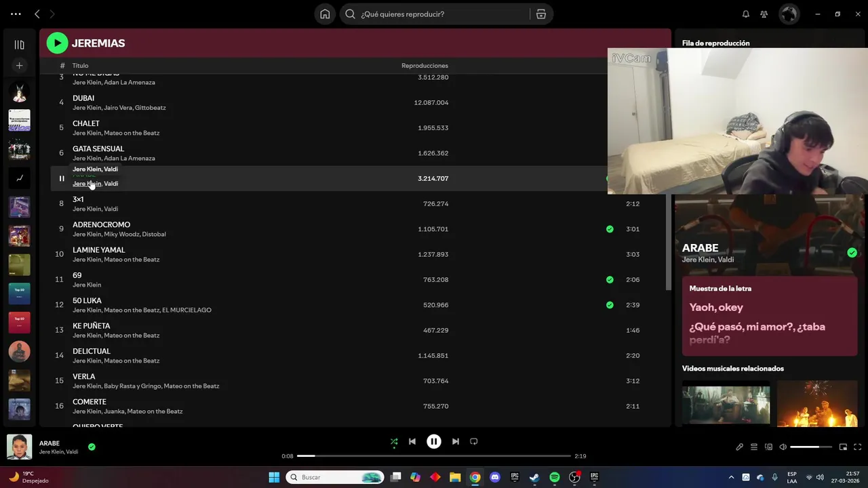This screenshot has width=868, height=488.
Task: Select the song GATA SENSUAL
Action: (x=98, y=148)
